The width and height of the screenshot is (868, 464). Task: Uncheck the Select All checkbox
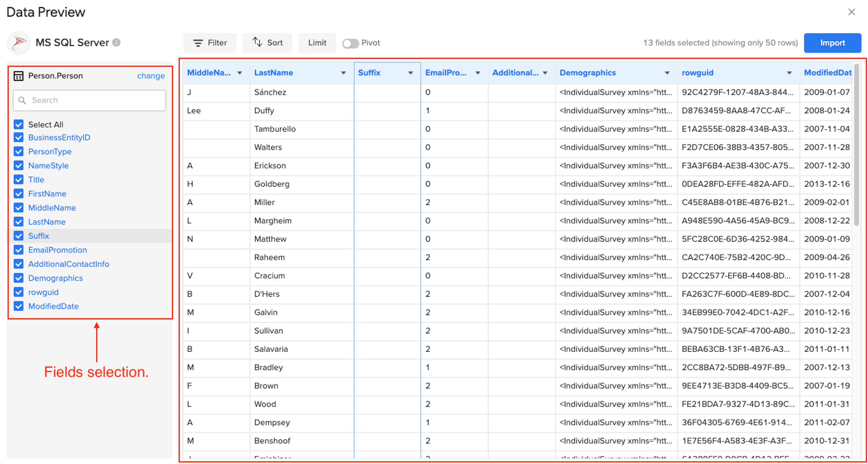18,124
